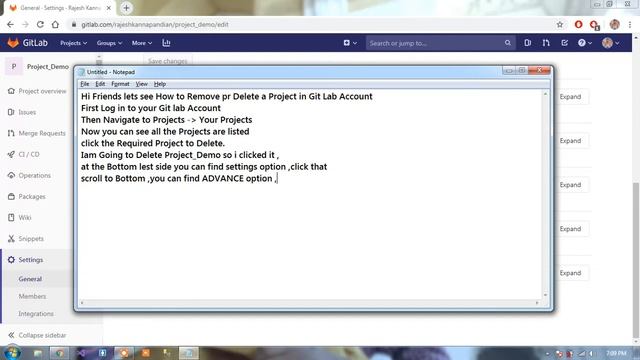Open the Projects dropdown in navbar
The height and width of the screenshot is (360, 640).
73,43
